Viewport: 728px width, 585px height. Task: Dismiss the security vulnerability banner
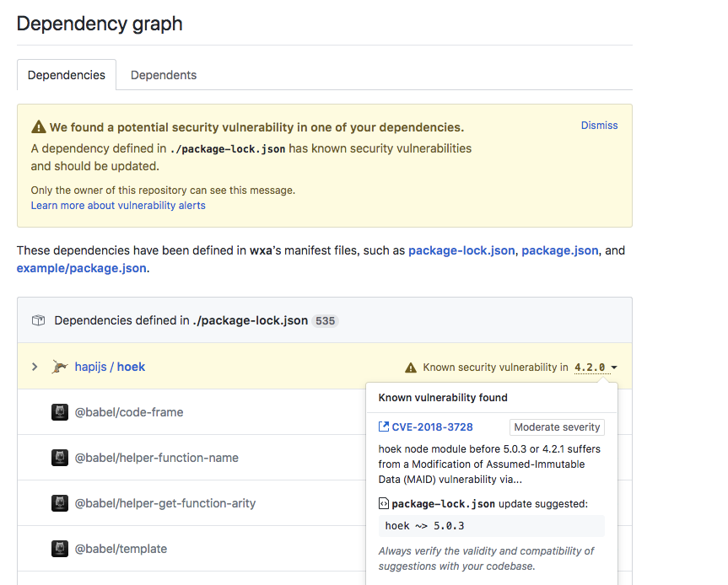(599, 125)
